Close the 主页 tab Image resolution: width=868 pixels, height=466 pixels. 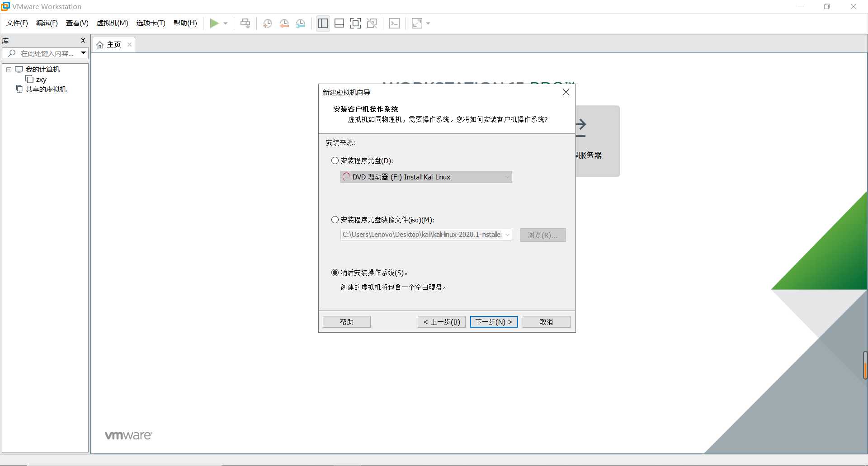[x=129, y=45]
